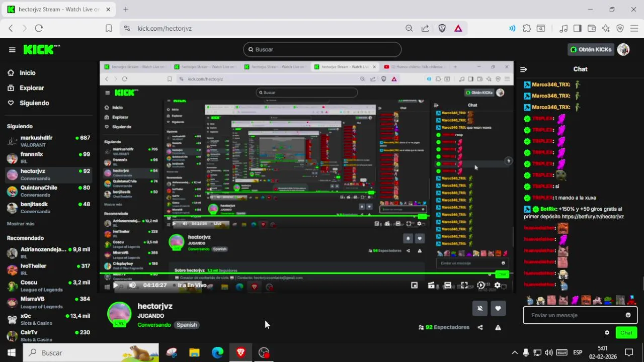Open browser extensions puzzle icon
This screenshot has height=362, width=644.
click(x=527, y=28)
